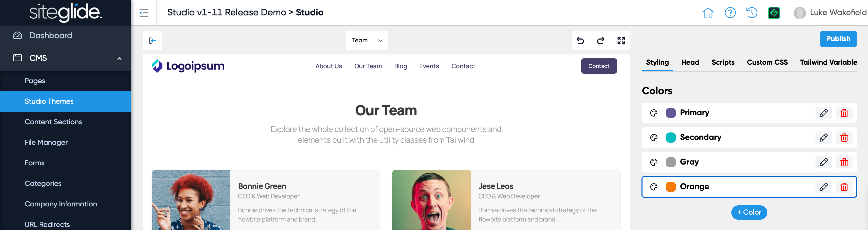The image size is (868, 230).
Task: Toggle the sidebar menu collapse icon
Action: pyautogui.click(x=144, y=13)
